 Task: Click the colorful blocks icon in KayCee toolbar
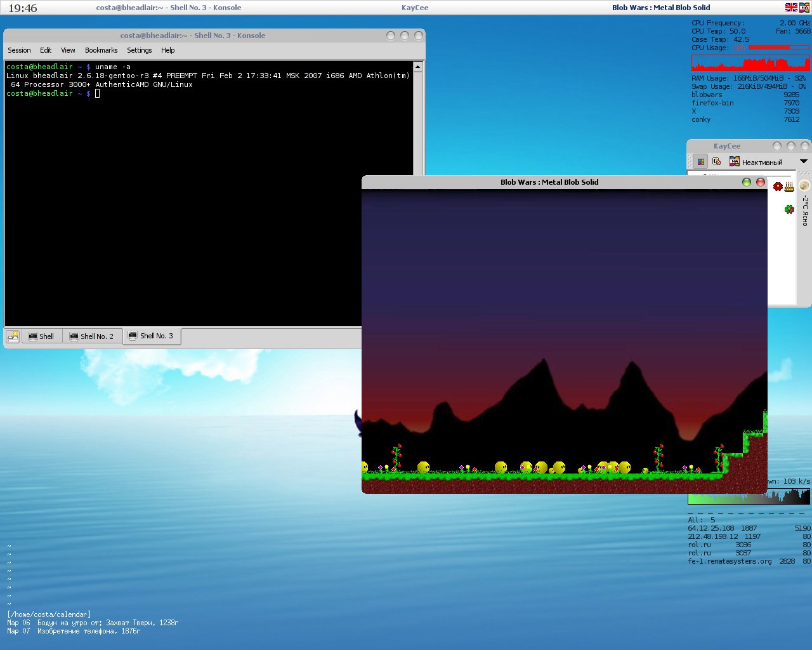pyautogui.click(x=700, y=161)
